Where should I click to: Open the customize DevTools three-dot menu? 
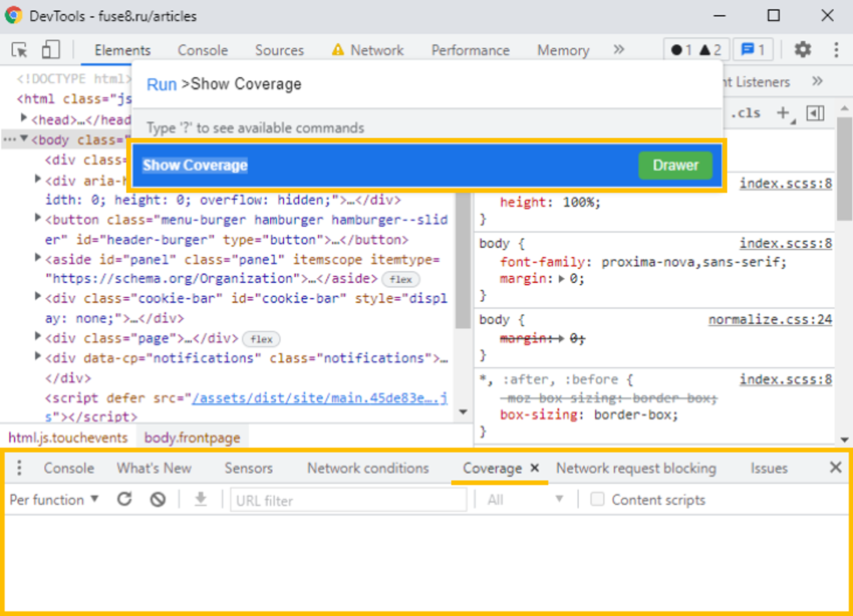[x=835, y=49]
